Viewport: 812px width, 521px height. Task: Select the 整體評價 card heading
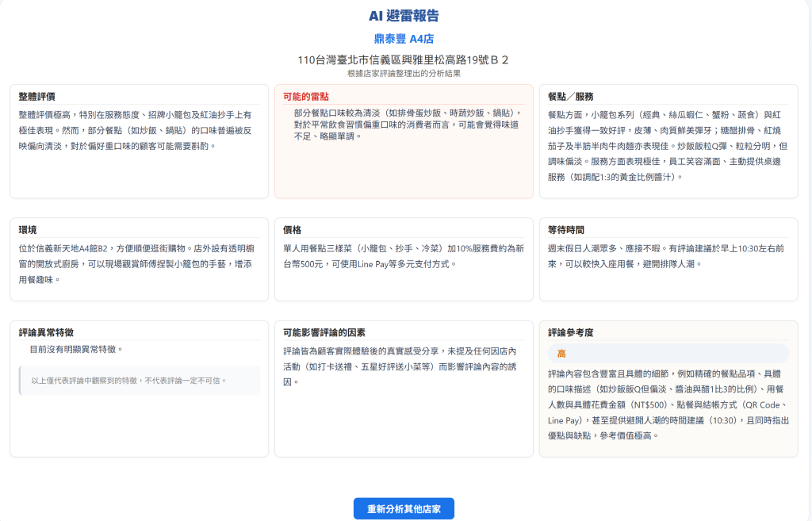(x=36, y=97)
